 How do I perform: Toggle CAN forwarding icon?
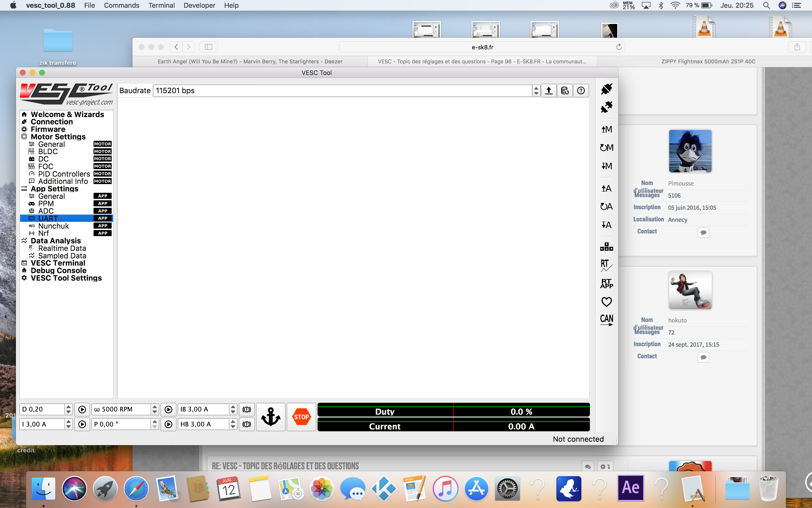[606, 320]
